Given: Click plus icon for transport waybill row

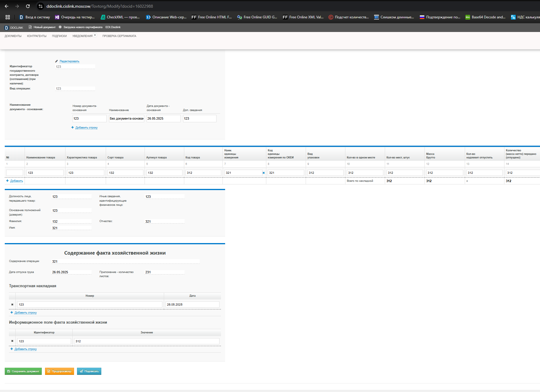Looking at the screenshot, I should click(x=12, y=312).
